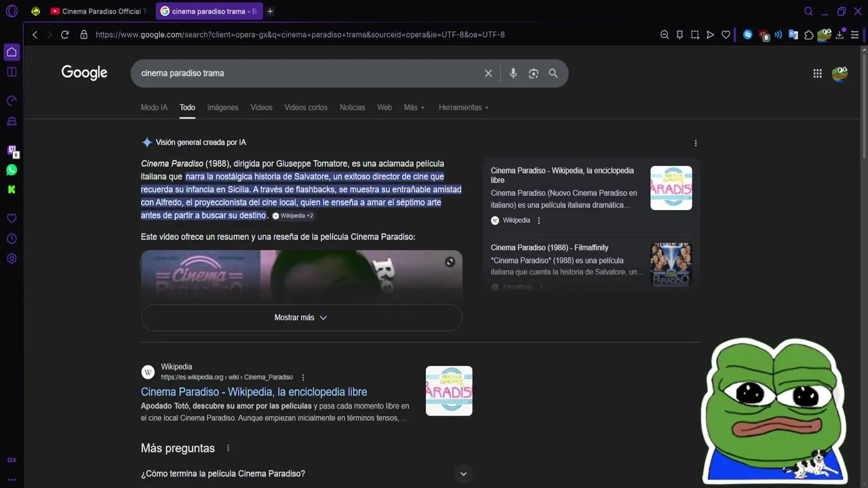Select the Imágenes search tab
The width and height of the screenshot is (868, 488).
pyautogui.click(x=222, y=108)
